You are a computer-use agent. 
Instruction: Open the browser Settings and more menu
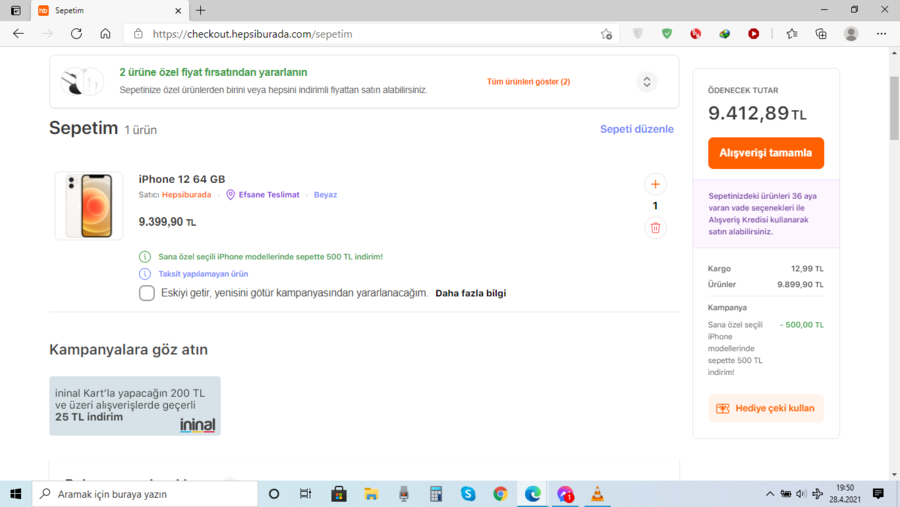point(881,34)
